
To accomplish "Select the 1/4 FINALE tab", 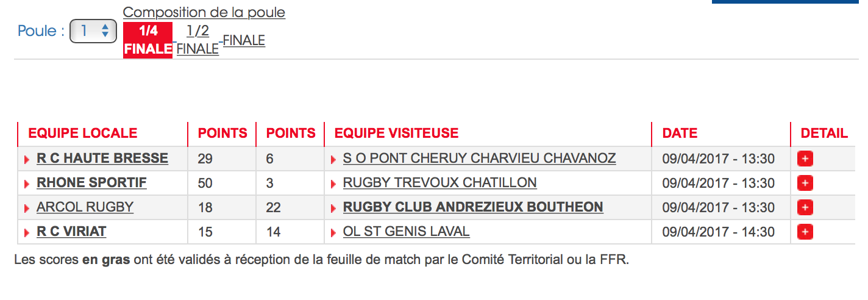I will [x=148, y=40].
